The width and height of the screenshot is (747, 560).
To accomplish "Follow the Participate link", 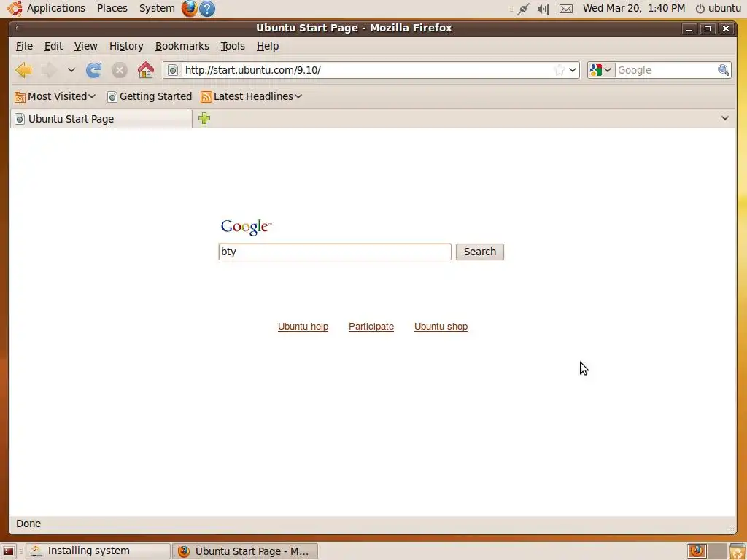I will (371, 327).
